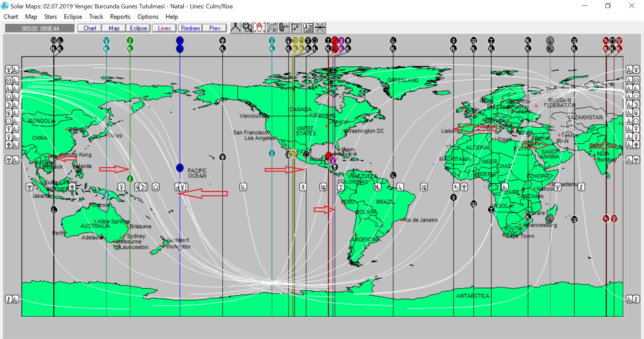644x339 pixels.
Task: Click the Lines button
Action: click(164, 28)
